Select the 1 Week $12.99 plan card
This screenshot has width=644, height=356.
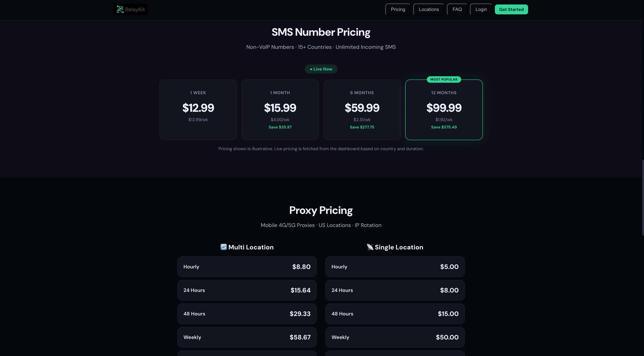click(198, 110)
